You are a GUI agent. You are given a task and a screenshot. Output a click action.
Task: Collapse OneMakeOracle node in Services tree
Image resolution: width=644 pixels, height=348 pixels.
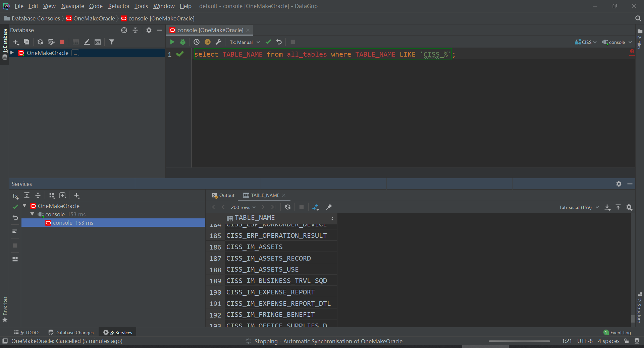coord(24,206)
